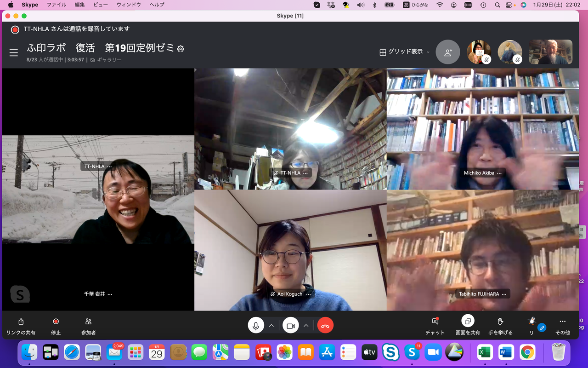
Task: Open the hamburger menu icon
Action: click(x=14, y=53)
